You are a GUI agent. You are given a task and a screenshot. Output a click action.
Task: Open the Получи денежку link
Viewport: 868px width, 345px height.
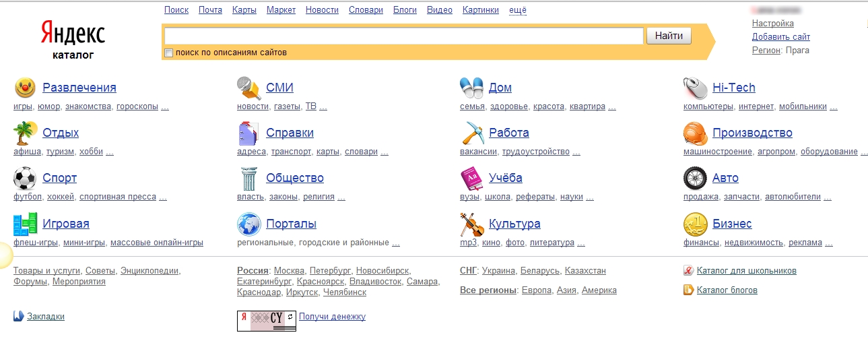point(332,317)
